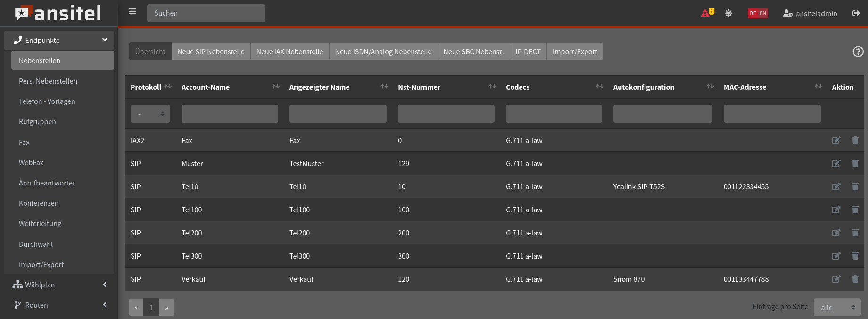This screenshot has width=868, height=319.
Task: Edit the Tel10 extension
Action: (836, 187)
